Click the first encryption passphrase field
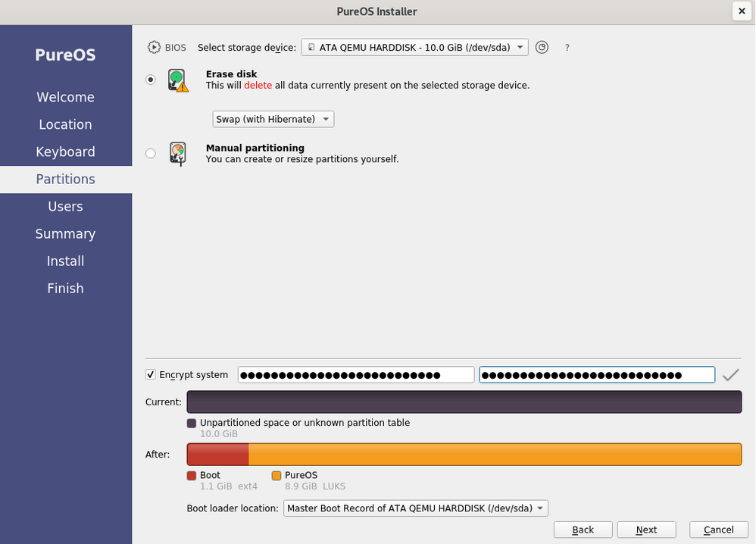 pyautogui.click(x=356, y=375)
